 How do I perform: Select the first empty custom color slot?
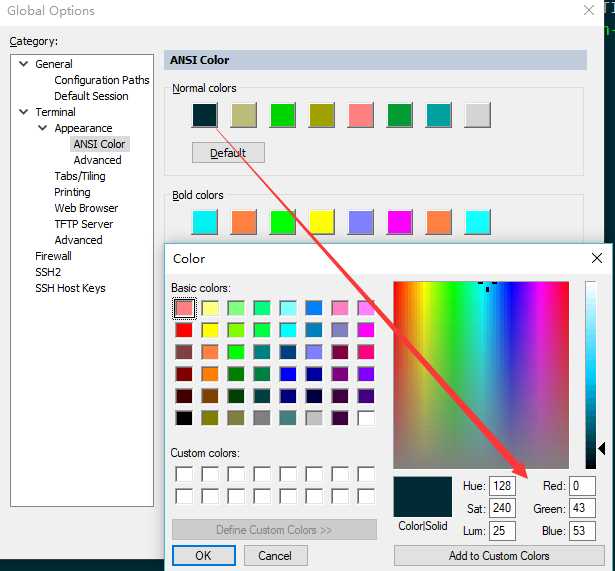pyautogui.click(x=184, y=474)
